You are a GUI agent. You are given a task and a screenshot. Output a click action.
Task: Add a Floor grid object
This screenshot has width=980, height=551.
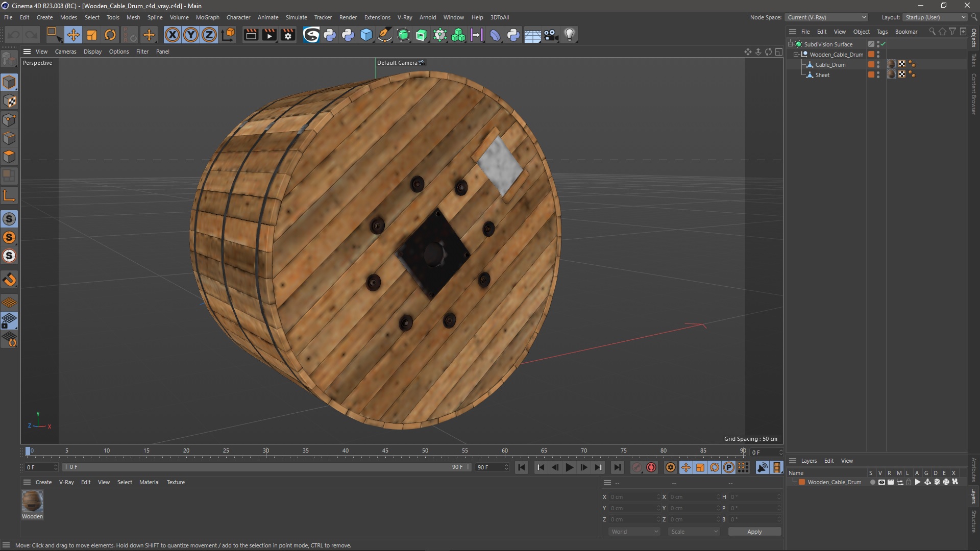(x=532, y=35)
